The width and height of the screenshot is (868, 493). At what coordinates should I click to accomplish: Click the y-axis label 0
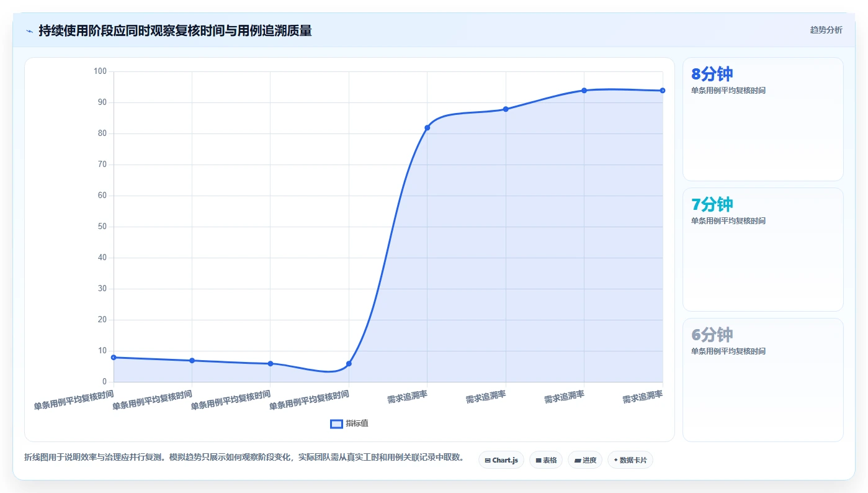104,382
